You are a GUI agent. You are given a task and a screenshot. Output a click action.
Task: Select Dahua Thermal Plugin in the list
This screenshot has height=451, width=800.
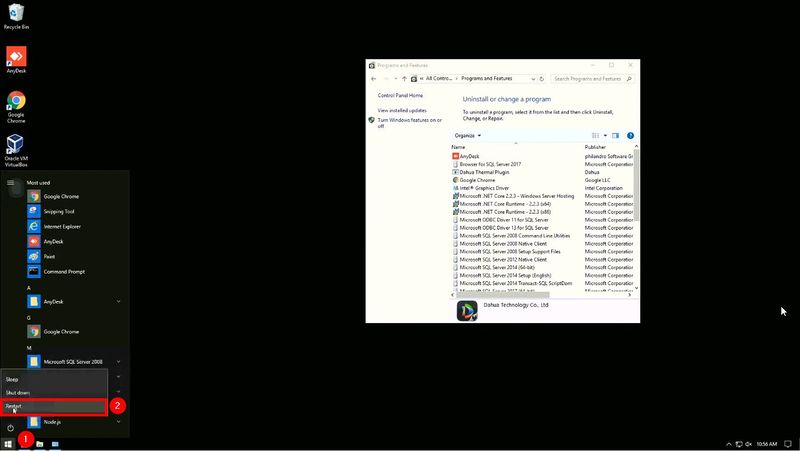pyautogui.click(x=484, y=172)
